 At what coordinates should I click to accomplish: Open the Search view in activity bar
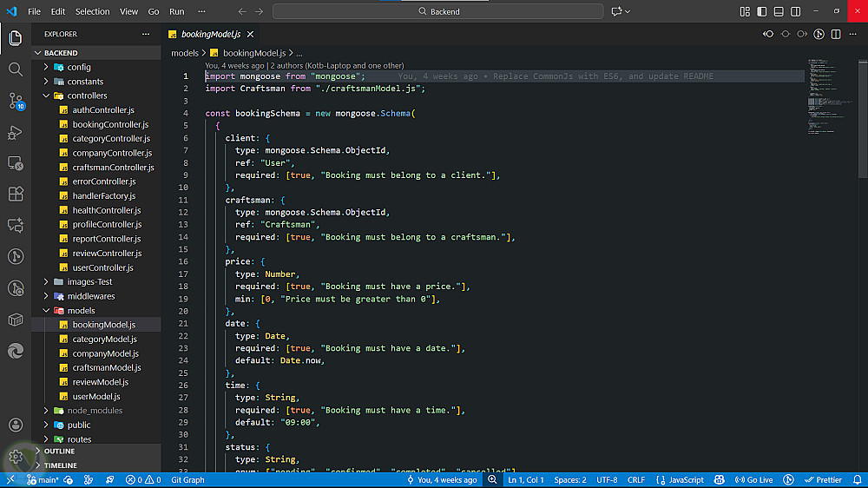(x=15, y=69)
